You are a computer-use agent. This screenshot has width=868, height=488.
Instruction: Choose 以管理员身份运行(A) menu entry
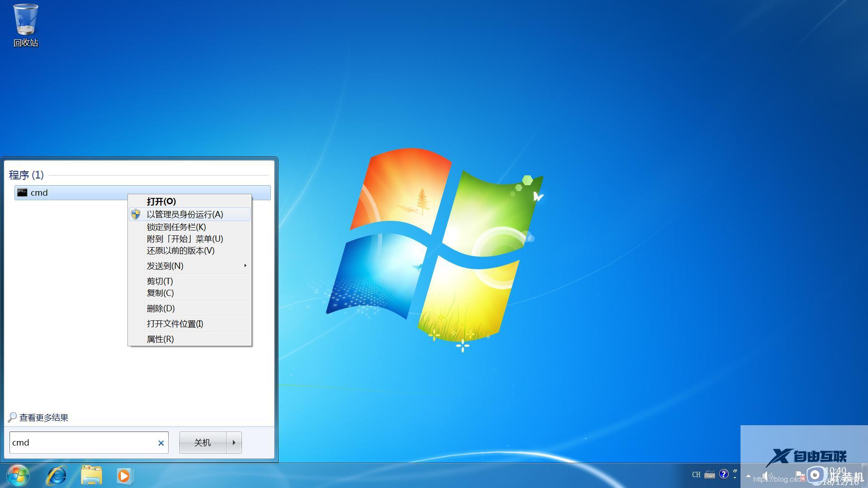point(189,214)
